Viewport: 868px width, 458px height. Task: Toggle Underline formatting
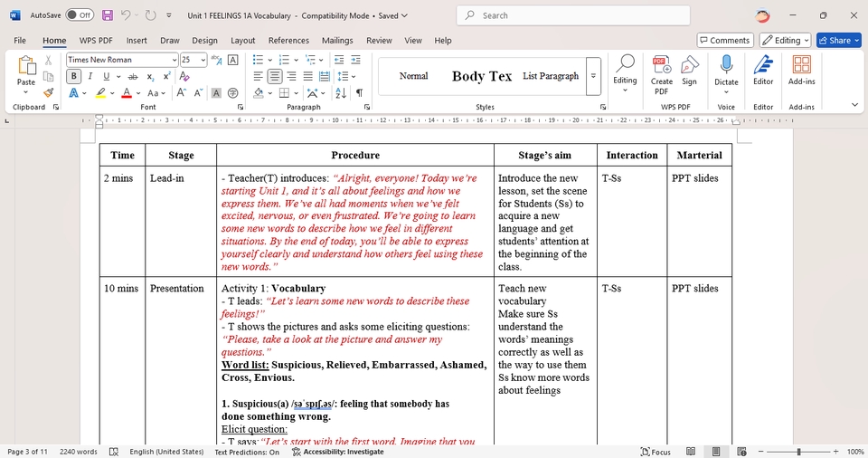tap(107, 77)
